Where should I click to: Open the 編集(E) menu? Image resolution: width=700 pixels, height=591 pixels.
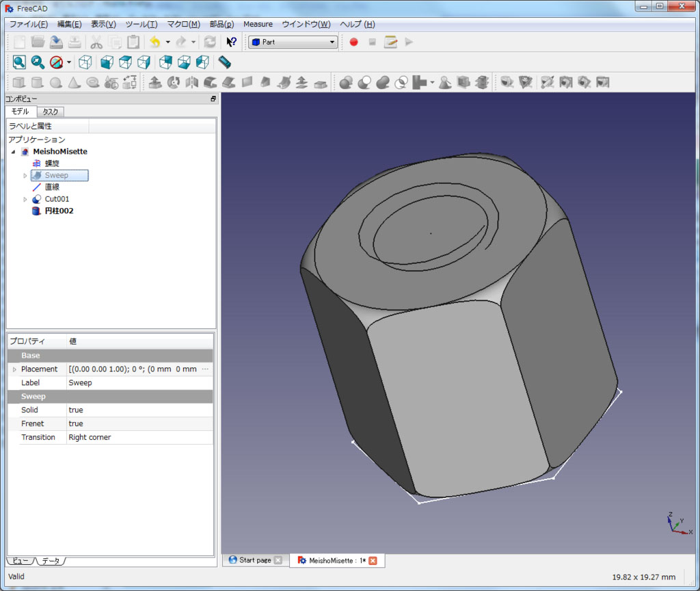(x=69, y=24)
